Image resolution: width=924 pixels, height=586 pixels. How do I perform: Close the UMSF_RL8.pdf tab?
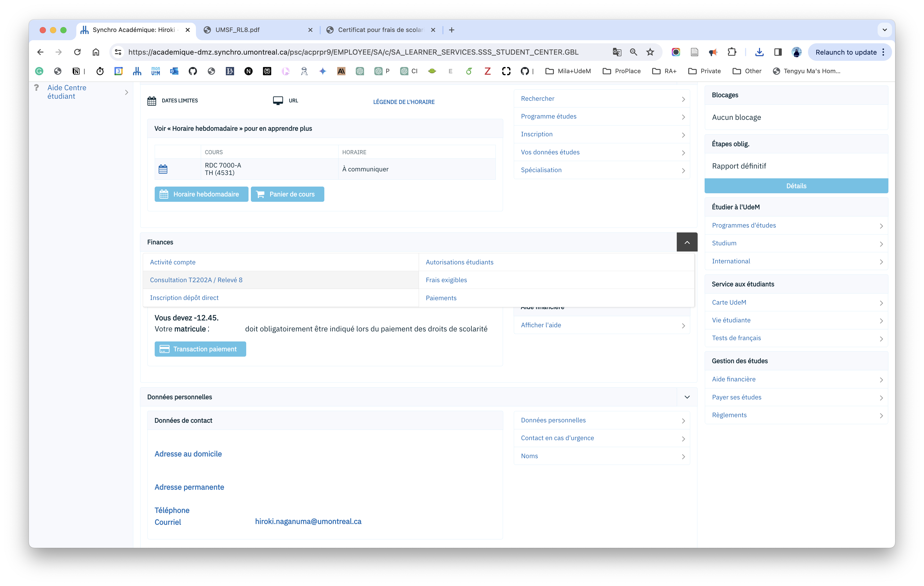coord(310,30)
